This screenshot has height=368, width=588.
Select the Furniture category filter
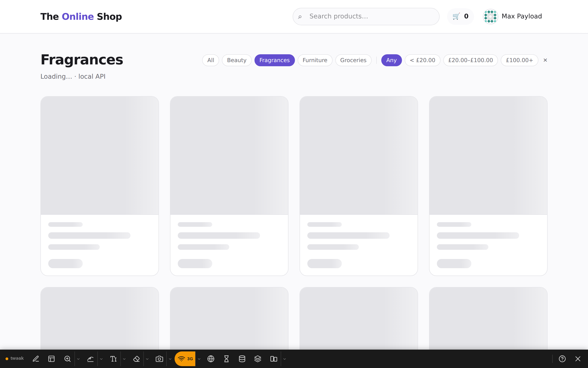[x=315, y=60]
